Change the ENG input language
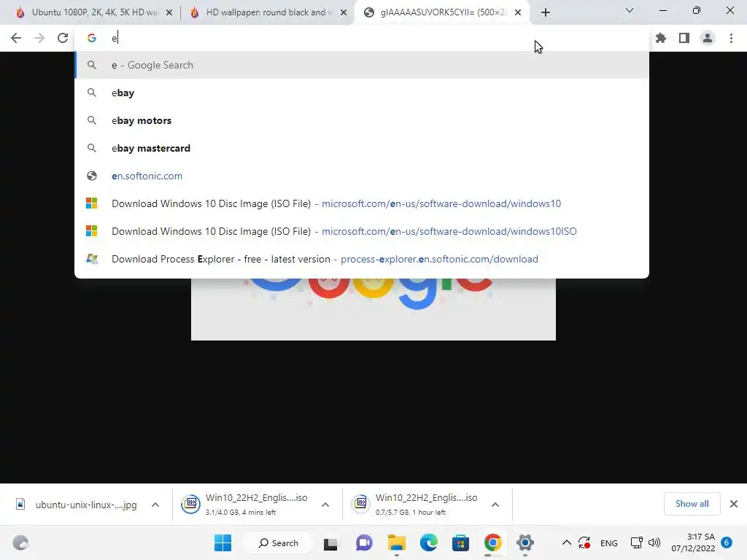 click(609, 543)
